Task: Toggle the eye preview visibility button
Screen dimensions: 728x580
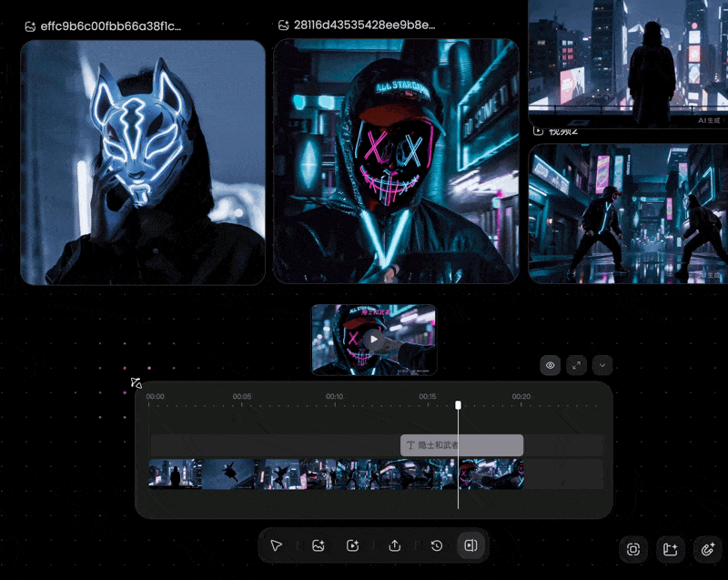Action: tap(551, 365)
